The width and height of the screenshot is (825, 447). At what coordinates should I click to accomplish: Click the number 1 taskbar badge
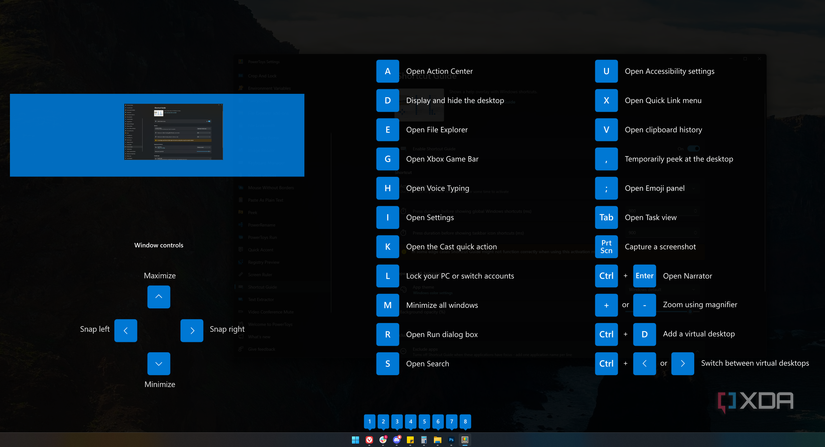tap(369, 422)
